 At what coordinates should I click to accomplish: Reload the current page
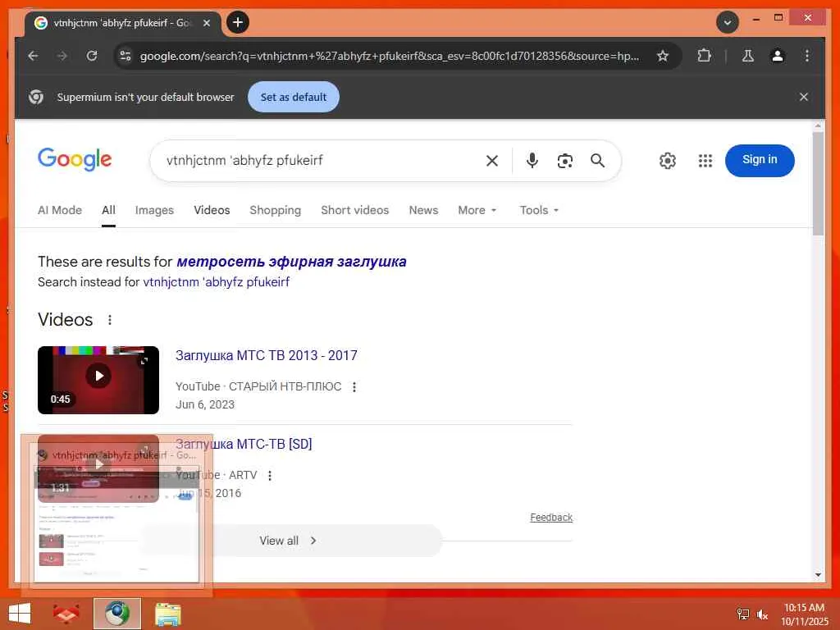pyautogui.click(x=92, y=56)
